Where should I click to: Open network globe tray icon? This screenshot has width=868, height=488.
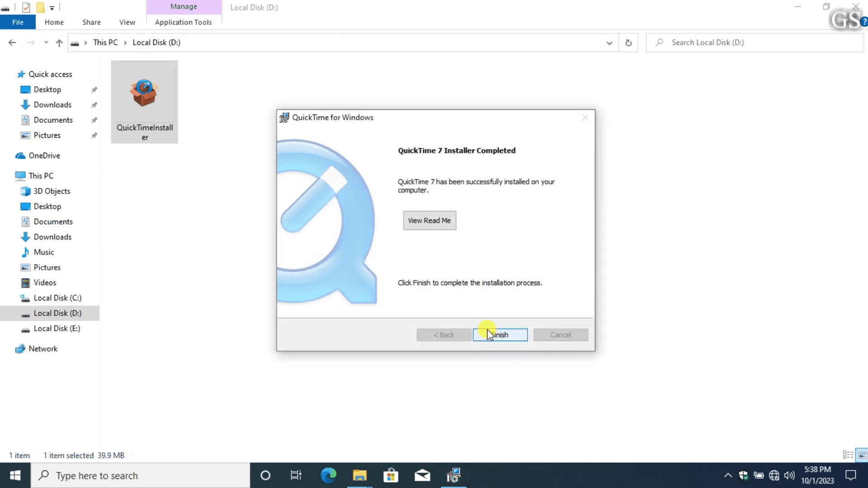(x=774, y=475)
